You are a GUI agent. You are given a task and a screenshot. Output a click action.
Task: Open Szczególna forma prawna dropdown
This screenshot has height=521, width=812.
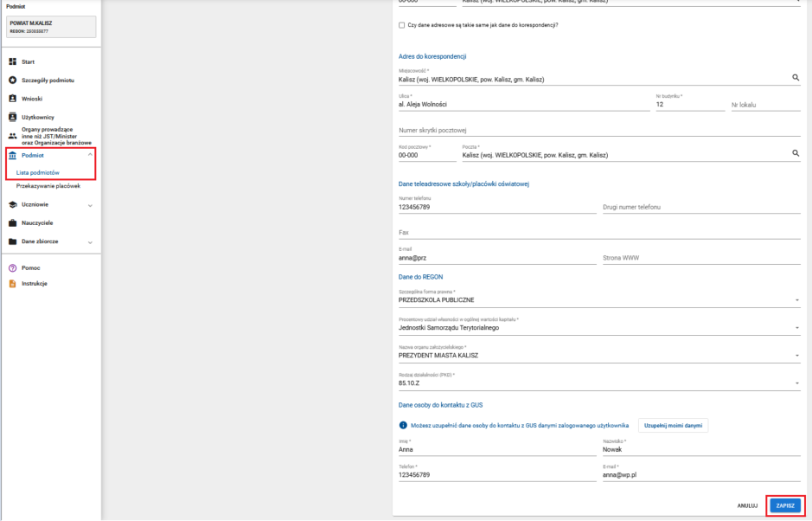(x=796, y=300)
